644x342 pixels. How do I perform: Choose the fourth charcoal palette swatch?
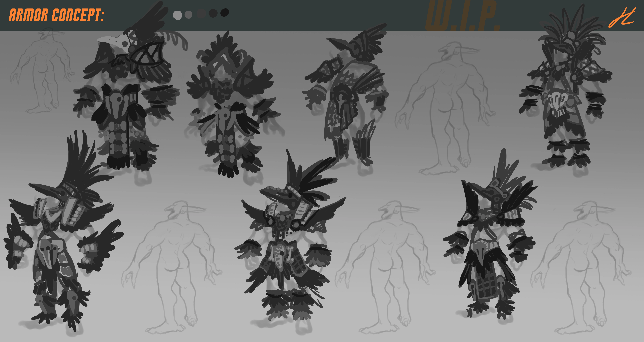coord(213,13)
